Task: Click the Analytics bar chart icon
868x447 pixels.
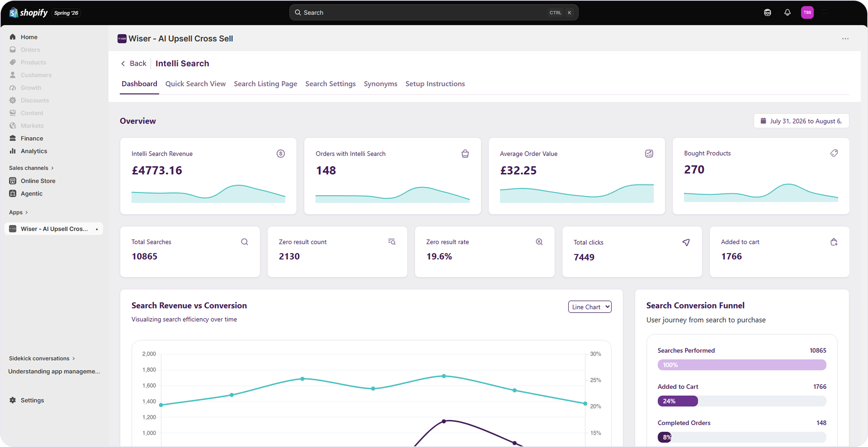Action: pos(13,151)
